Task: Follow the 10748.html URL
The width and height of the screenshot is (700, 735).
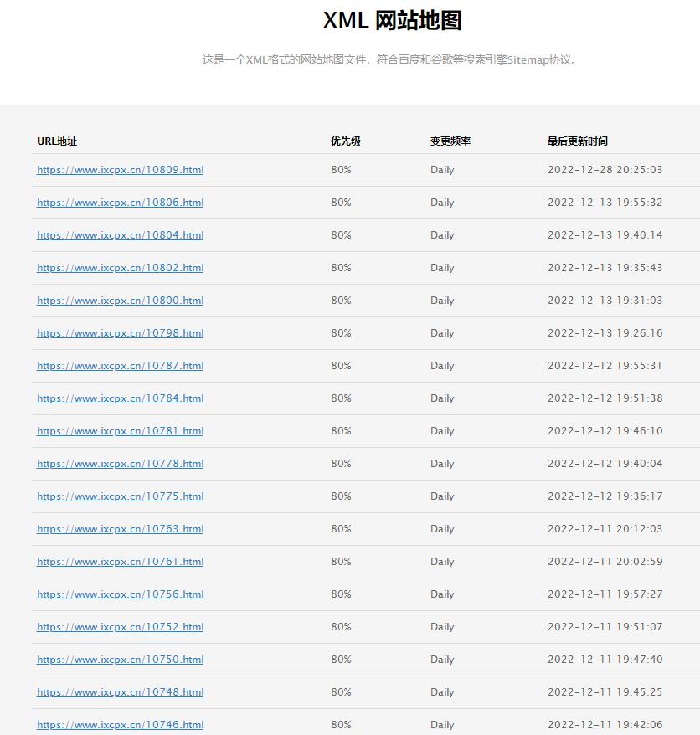Action: 120,692
